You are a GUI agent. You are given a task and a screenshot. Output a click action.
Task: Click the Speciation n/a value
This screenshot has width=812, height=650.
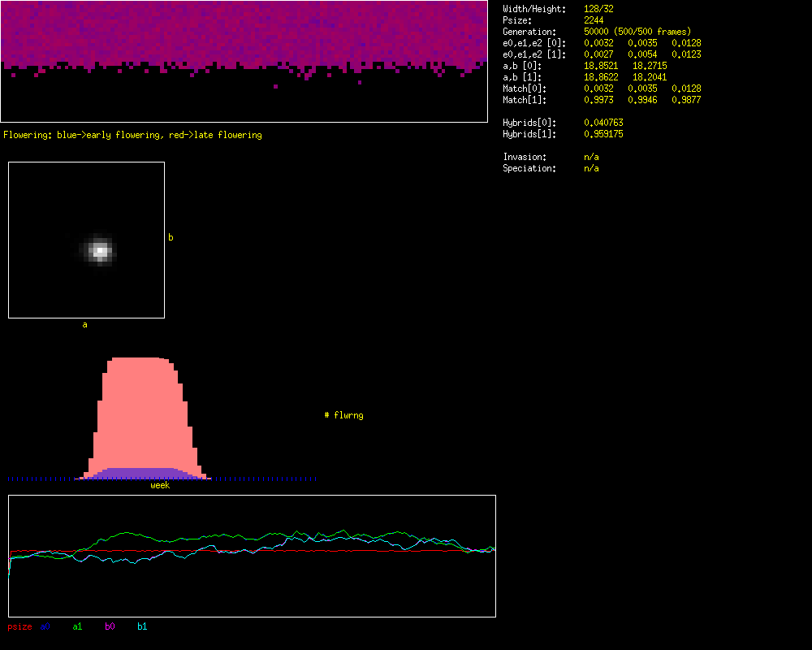[591, 168]
